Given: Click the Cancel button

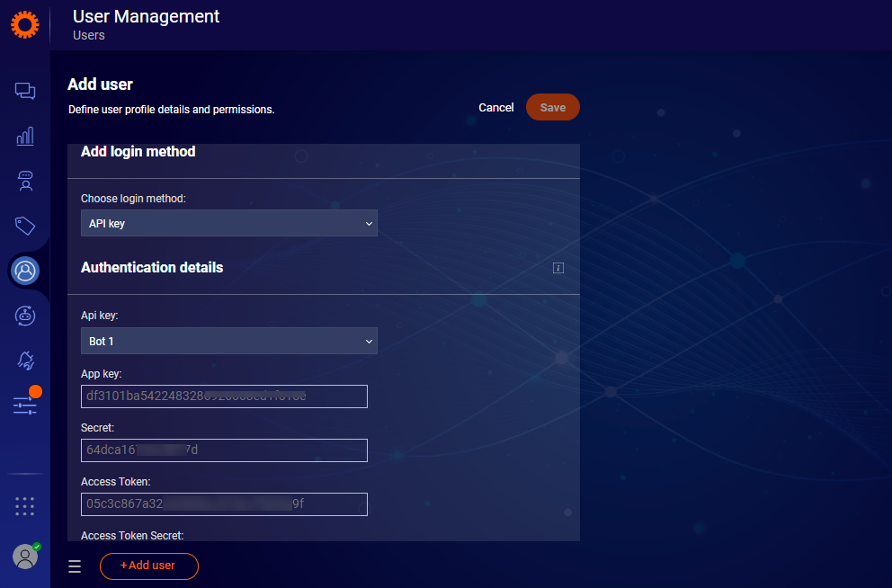Looking at the screenshot, I should point(495,108).
